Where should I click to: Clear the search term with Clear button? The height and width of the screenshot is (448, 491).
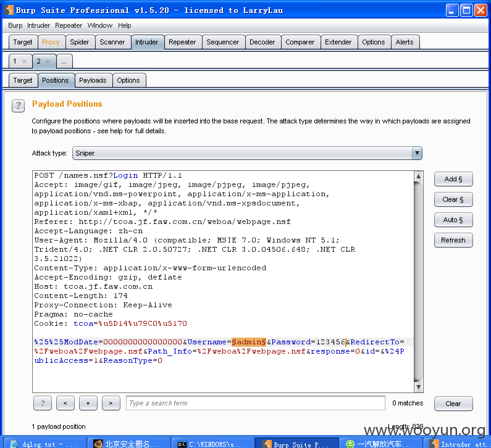pos(453,404)
